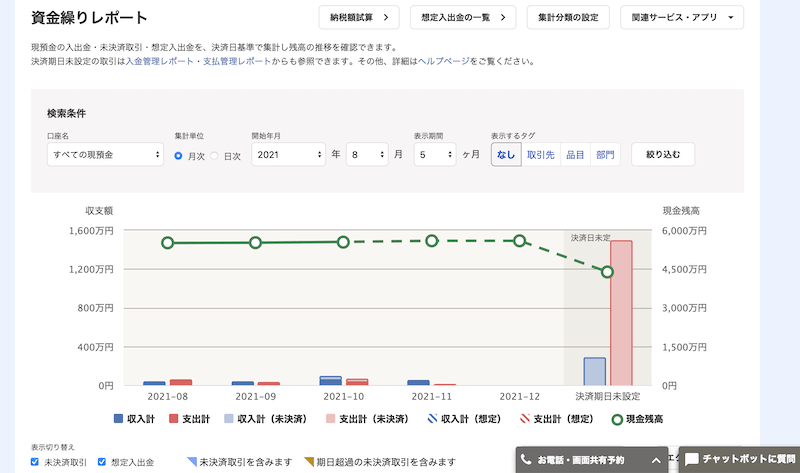This screenshot has width=800, height=473.
Task: Click the 収入計 blue legend icon
Action: (x=119, y=420)
